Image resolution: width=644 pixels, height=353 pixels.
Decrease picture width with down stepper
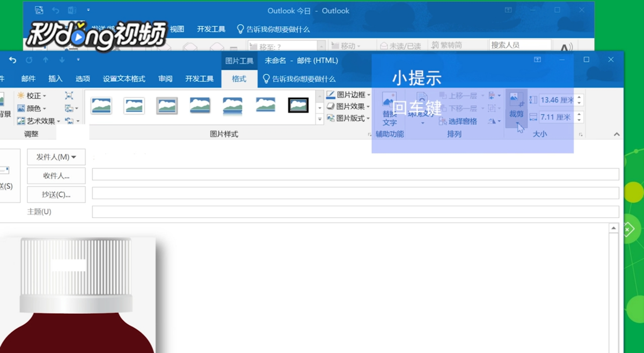(580, 120)
